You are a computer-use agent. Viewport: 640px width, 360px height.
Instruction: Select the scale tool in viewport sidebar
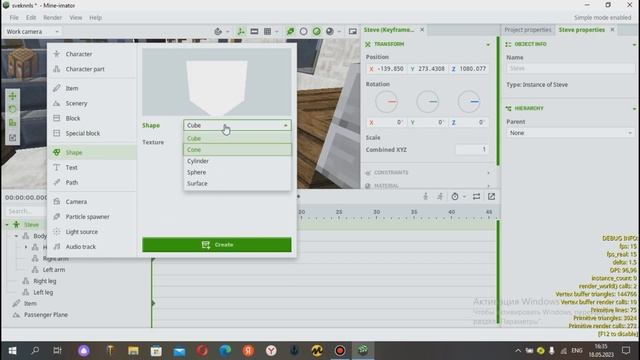(x=13, y=123)
